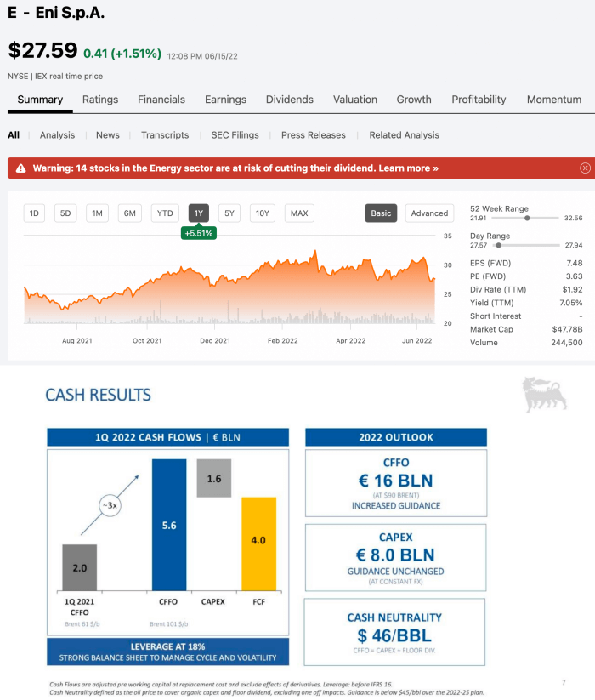Click the EPS (FWD) value 7.48
The image size is (595, 700).
click(575, 263)
